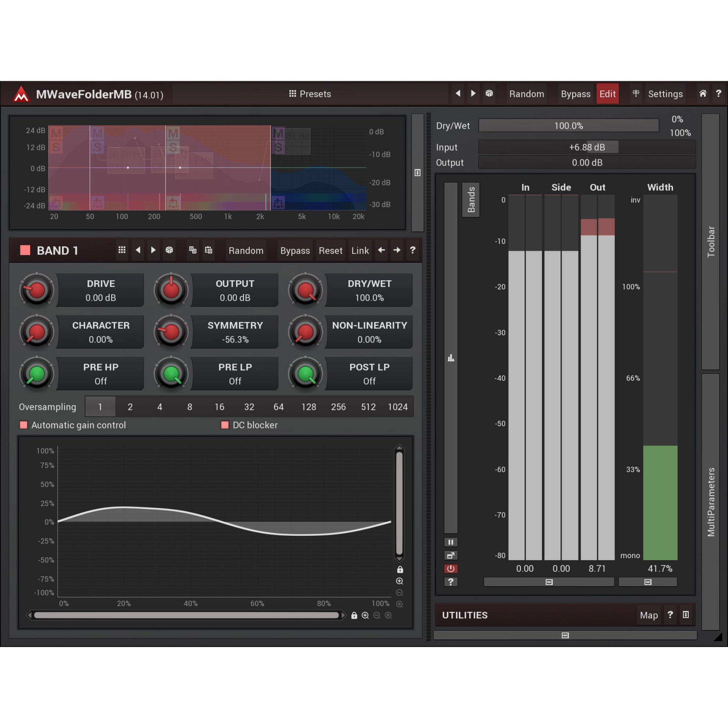
Task: Click the DRIVE value box
Action: click(100, 290)
